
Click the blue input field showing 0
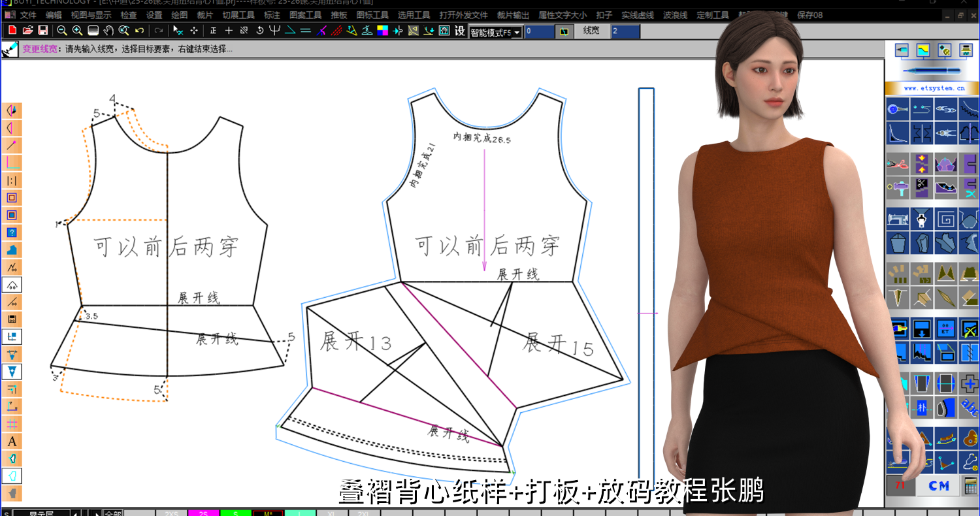click(x=540, y=31)
